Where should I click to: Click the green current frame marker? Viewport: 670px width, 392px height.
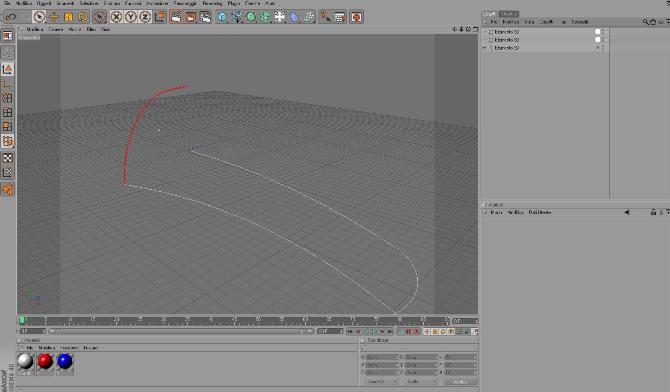tap(22, 320)
